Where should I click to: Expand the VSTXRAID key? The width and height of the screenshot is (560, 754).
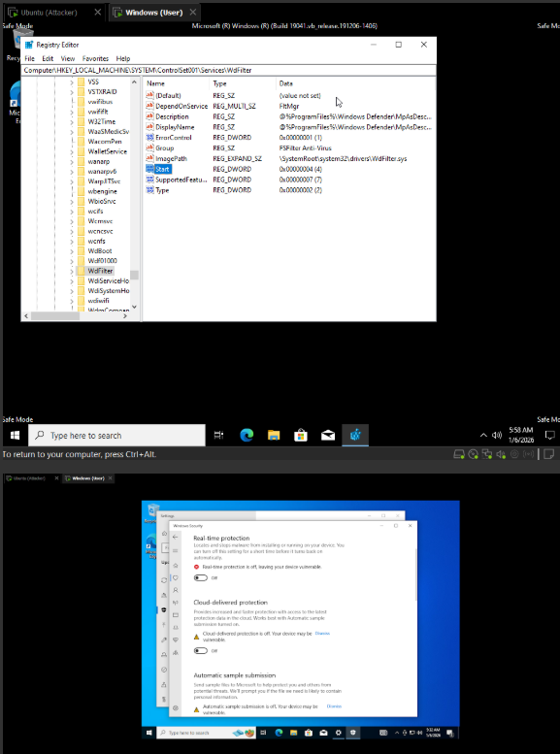[x=72, y=92]
